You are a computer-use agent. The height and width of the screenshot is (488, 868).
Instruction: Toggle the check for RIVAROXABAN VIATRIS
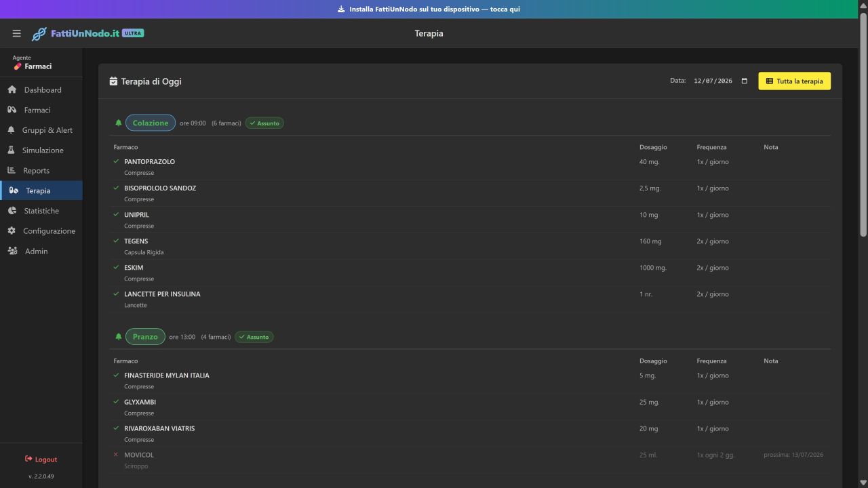[116, 428]
